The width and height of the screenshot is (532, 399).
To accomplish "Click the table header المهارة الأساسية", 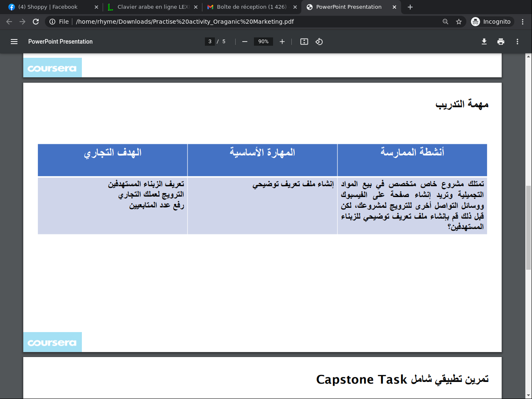I will [262, 152].
